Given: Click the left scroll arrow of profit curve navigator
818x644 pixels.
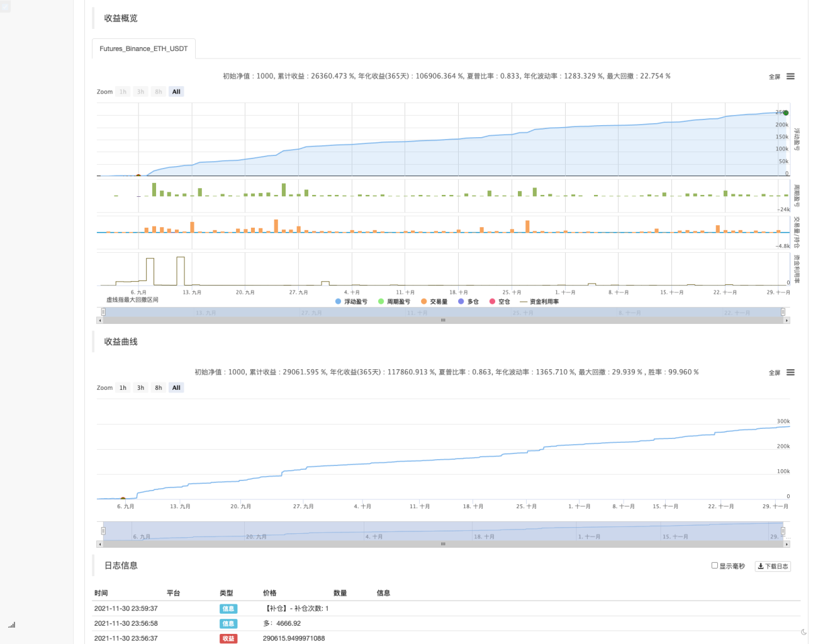Looking at the screenshot, I should 99,543.
